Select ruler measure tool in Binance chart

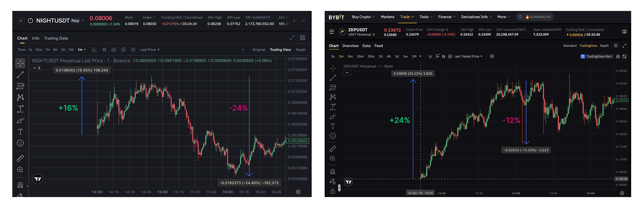(20, 158)
